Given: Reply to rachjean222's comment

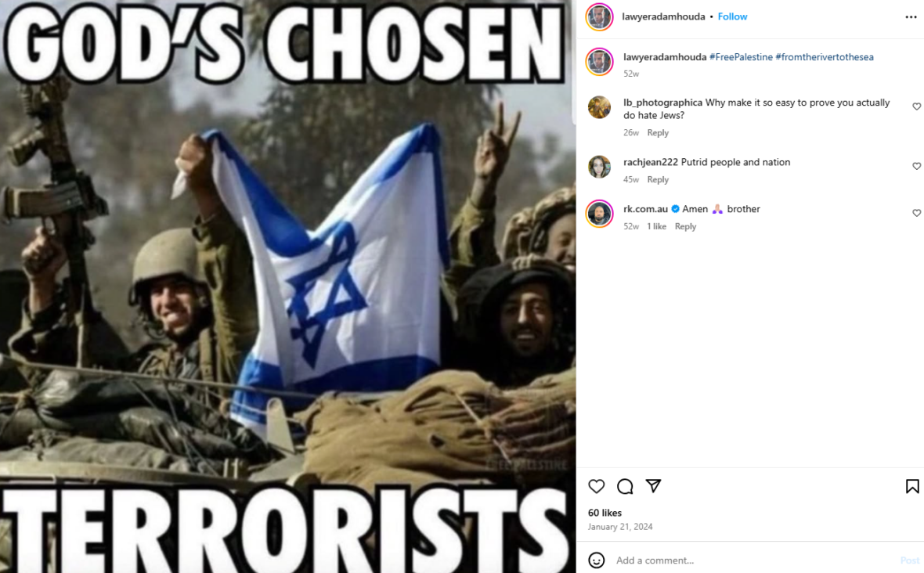Looking at the screenshot, I should (x=658, y=179).
